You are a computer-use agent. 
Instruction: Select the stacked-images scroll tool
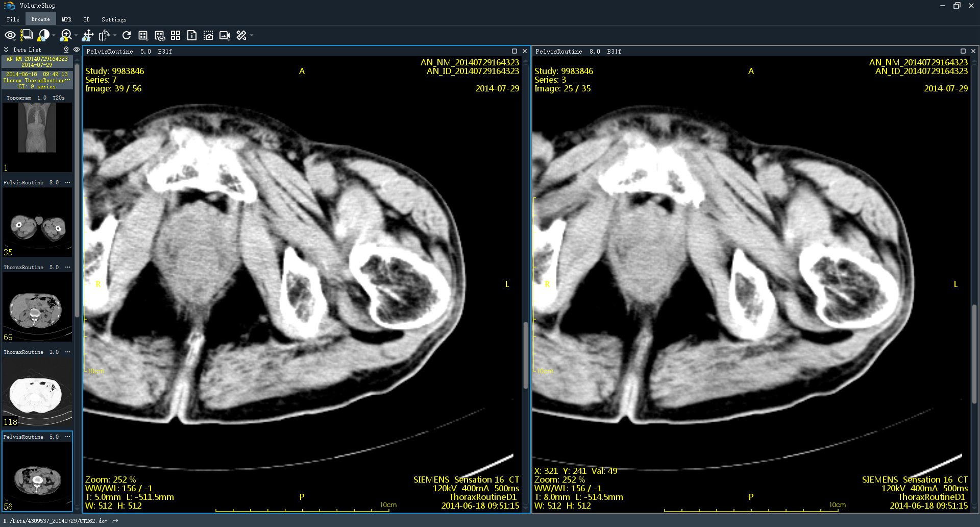[x=27, y=35]
